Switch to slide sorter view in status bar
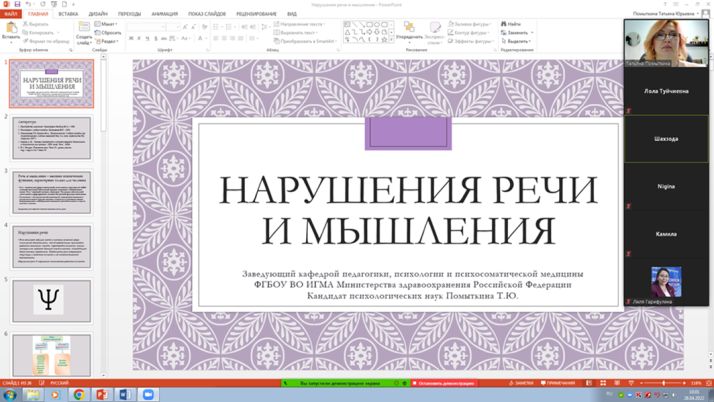The width and height of the screenshot is (714, 402). 603,383
